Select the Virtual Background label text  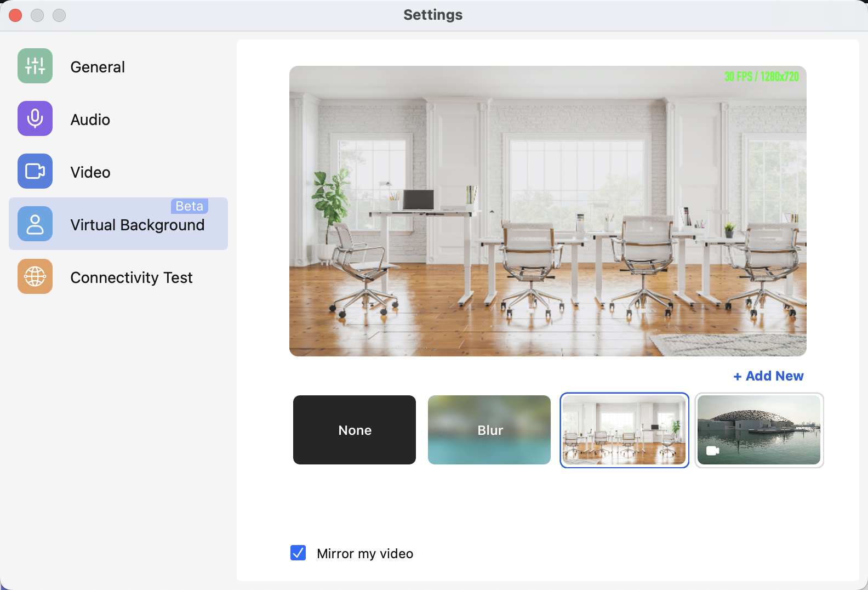137,225
